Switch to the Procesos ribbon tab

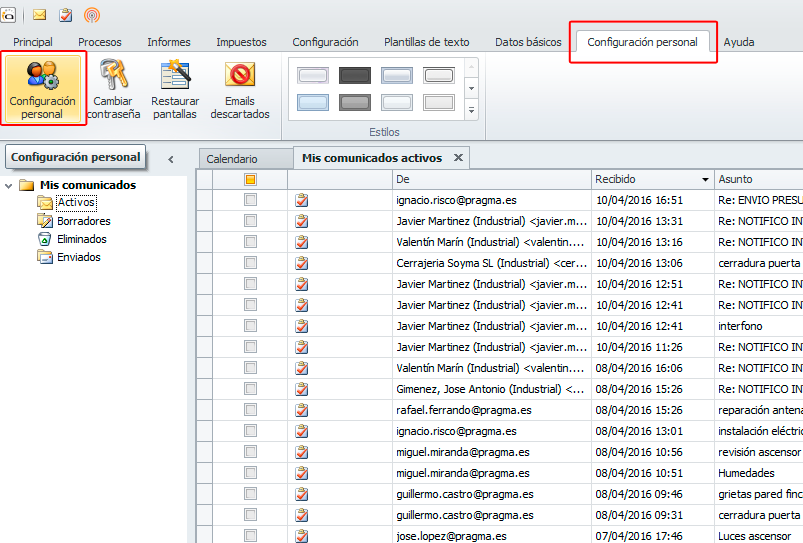(x=100, y=42)
